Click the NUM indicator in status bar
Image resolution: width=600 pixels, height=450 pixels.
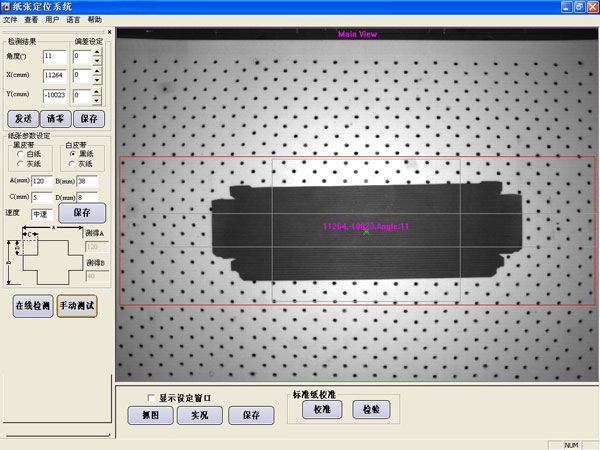tap(571, 445)
